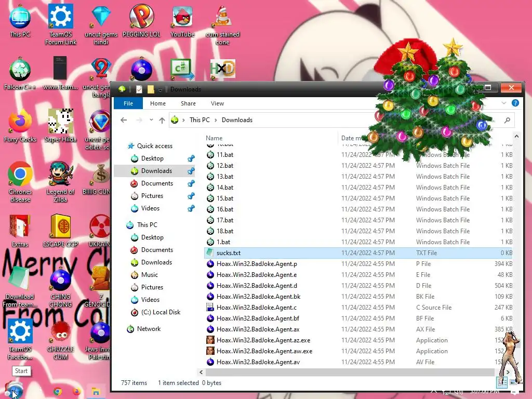Open Customize Quick Access Toolbar dropdown

[x=160, y=89]
